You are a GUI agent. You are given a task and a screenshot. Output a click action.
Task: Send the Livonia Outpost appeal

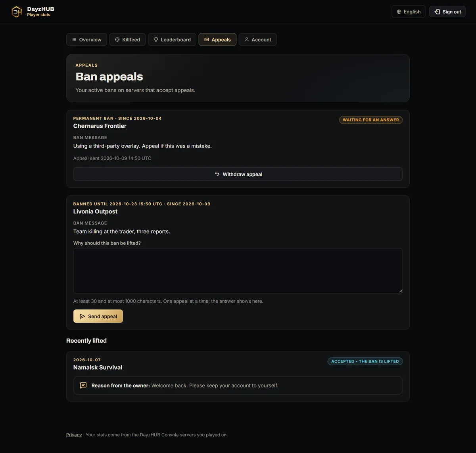tap(98, 316)
